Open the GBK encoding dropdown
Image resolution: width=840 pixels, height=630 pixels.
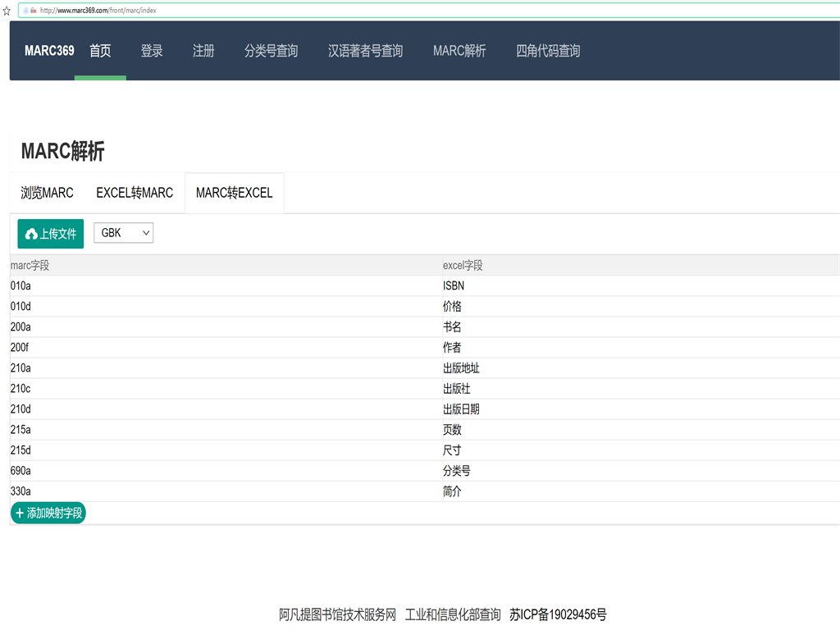[x=123, y=233]
